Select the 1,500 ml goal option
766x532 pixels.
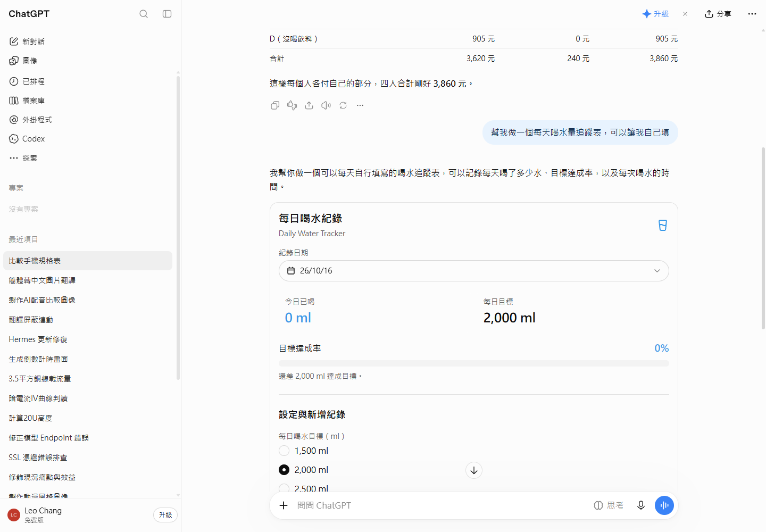click(x=284, y=451)
